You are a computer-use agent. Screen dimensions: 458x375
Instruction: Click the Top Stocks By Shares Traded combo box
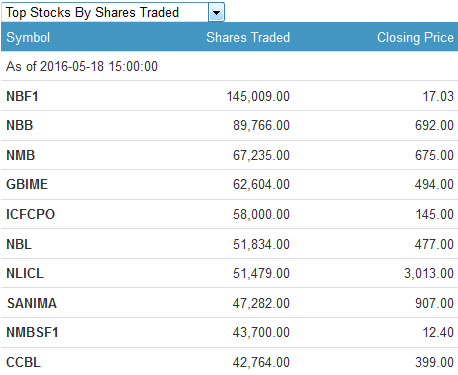[x=113, y=12]
